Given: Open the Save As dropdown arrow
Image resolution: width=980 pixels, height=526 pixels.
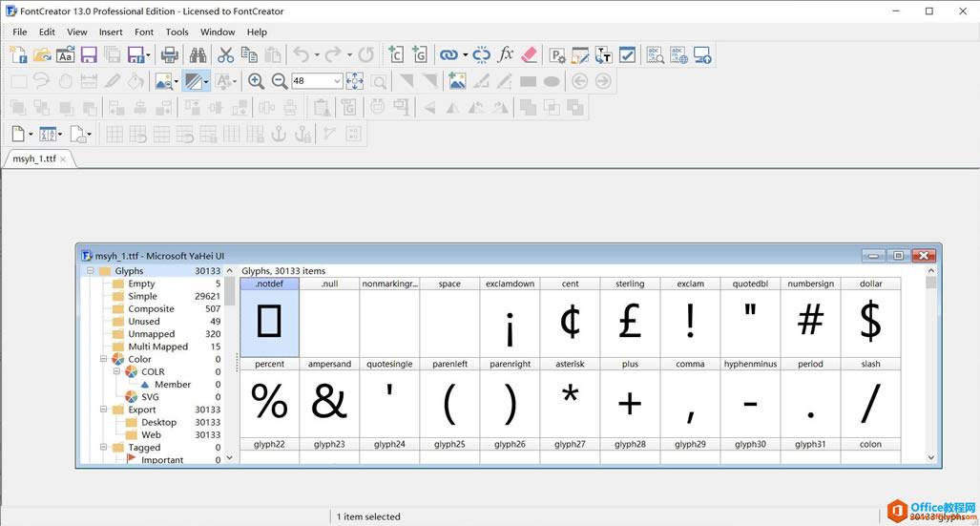Looking at the screenshot, I should [x=148, y=55].
